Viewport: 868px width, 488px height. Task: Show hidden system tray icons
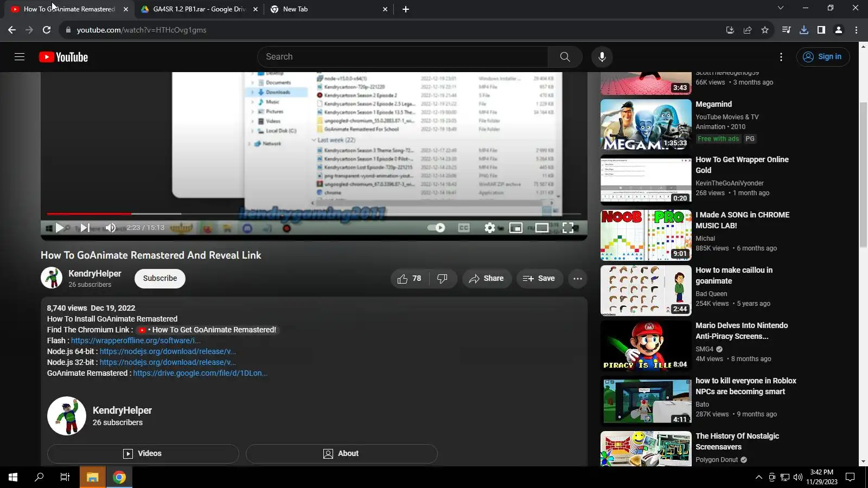pyautogui.click(x=758, y=477)
